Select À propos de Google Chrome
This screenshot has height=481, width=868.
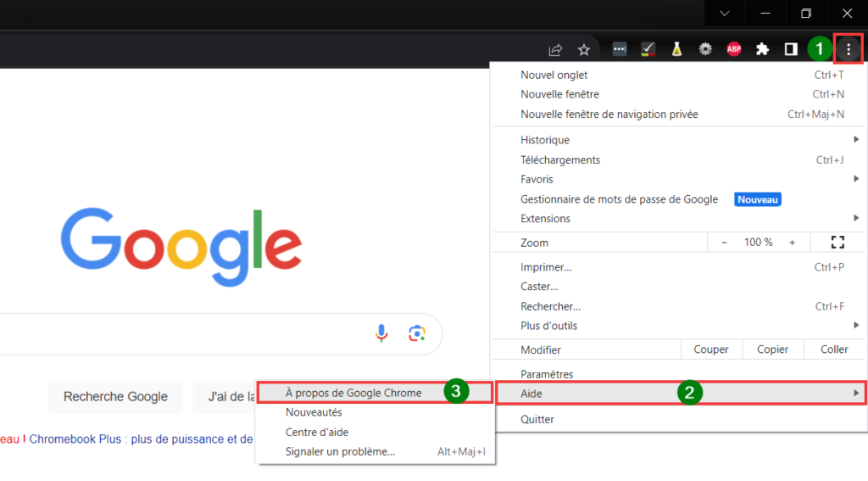click(x=375, y=393)
